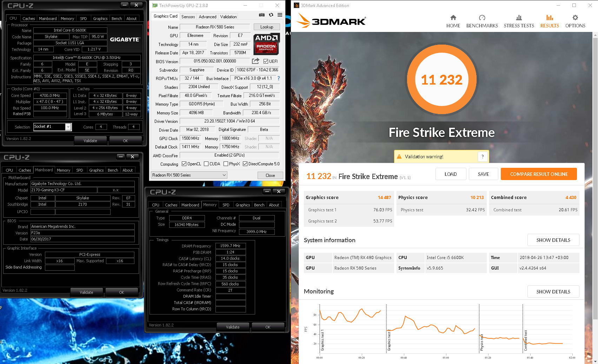598x364 pixels.
Task: Click BIOS version share/export icon
Action: pyautogui.click(x=256, y=61)
